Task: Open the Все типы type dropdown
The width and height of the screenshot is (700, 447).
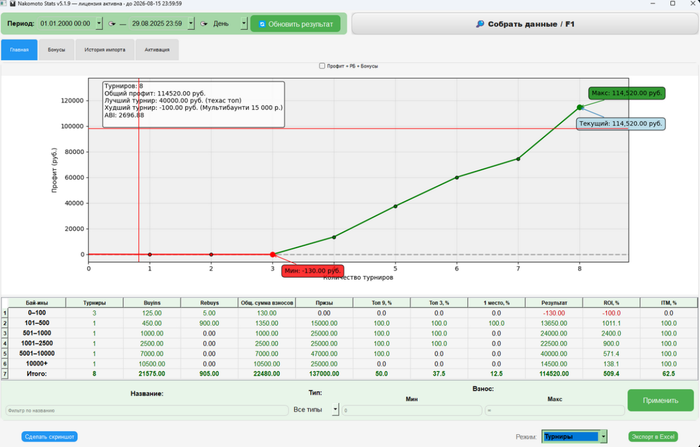Action: (333, 410)
